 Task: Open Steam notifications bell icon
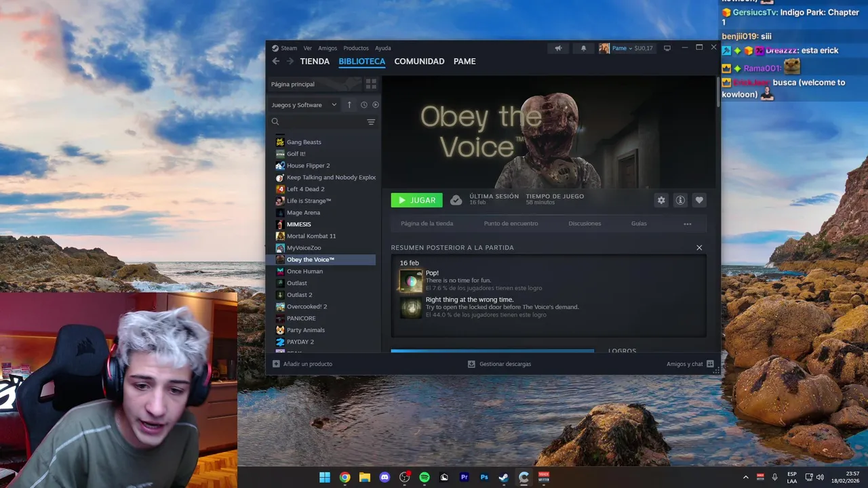[x=583, y=48]
